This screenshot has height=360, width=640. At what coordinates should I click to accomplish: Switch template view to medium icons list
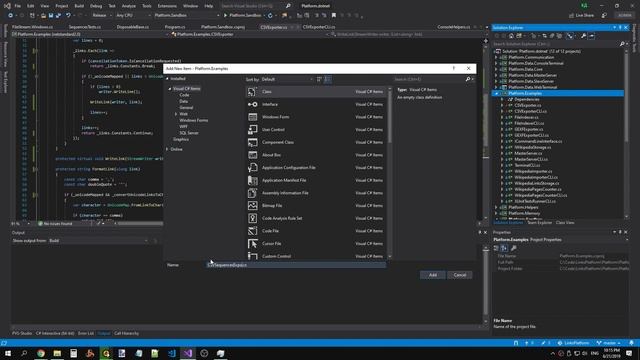pos(327,79)
